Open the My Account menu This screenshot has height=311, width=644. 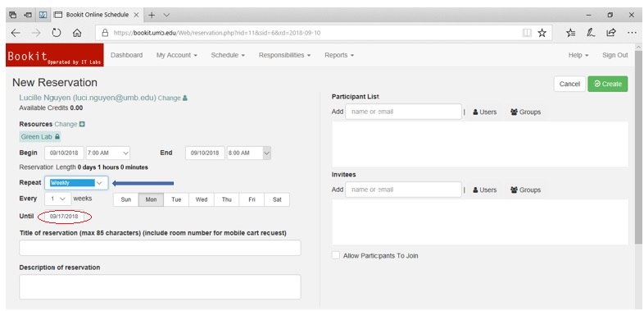177,55
